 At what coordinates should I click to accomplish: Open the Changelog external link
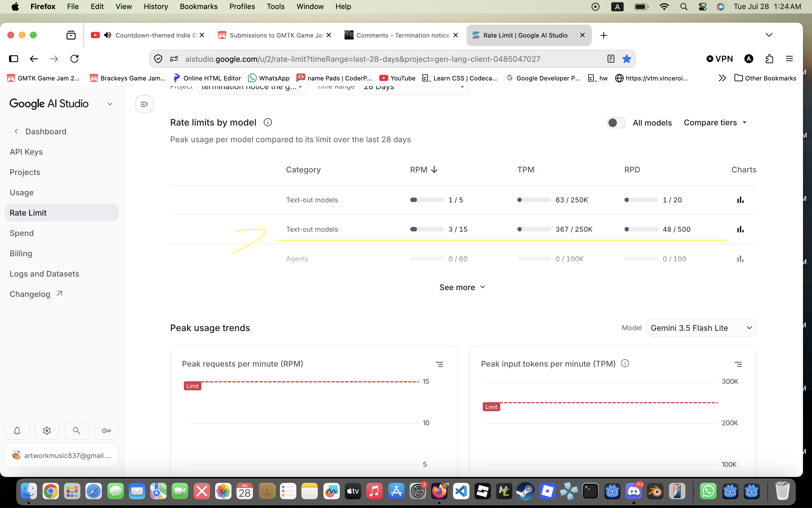(x=62, y=294)
